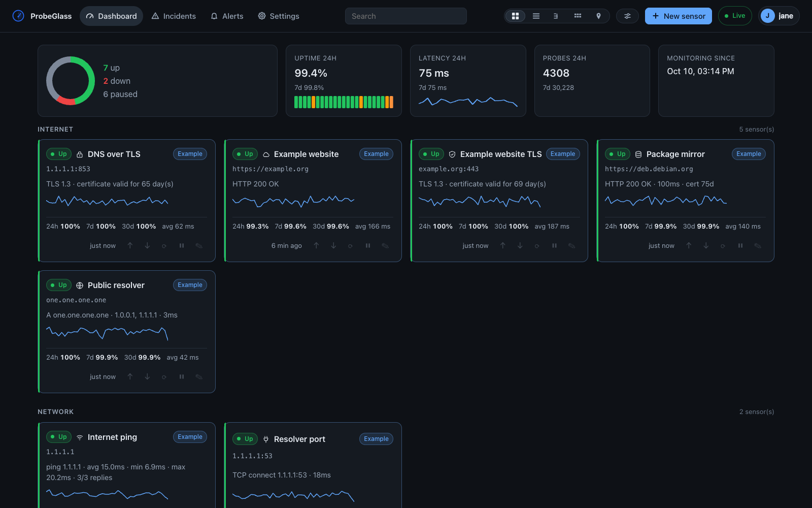
Task: Move DNS over TLS sensor down
Action: 147,246
